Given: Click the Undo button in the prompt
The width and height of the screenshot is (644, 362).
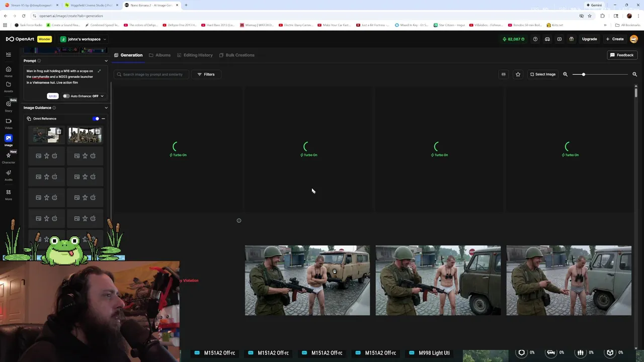Looking at the screenshot, I should (x=52, y=96).
